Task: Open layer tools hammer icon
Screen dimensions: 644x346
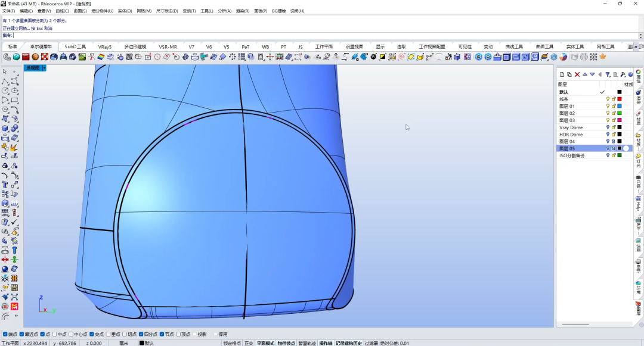Action: tap(623, 74)
